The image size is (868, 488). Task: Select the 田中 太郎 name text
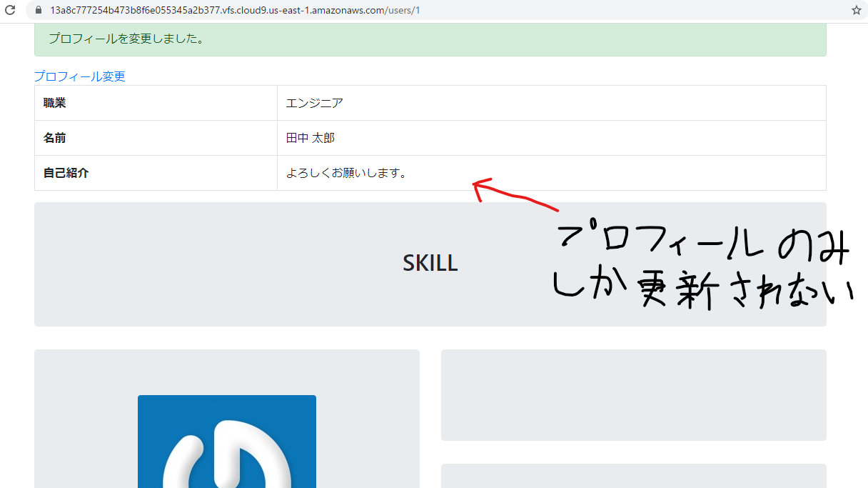(x=309, y=137)
